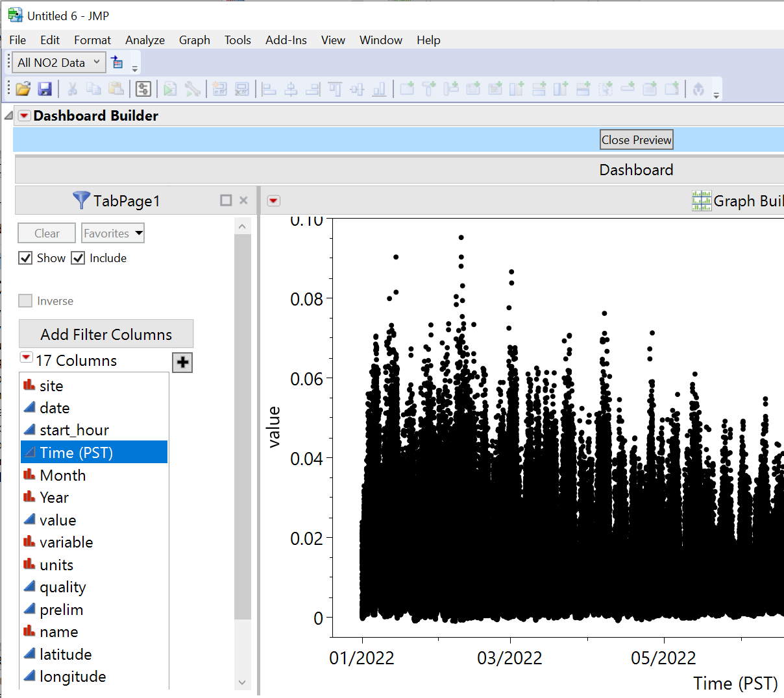This screenshot has width=784, height=698.
Task: Click the properties sliders icon in toolbar
Action: (x=143, y=89)
